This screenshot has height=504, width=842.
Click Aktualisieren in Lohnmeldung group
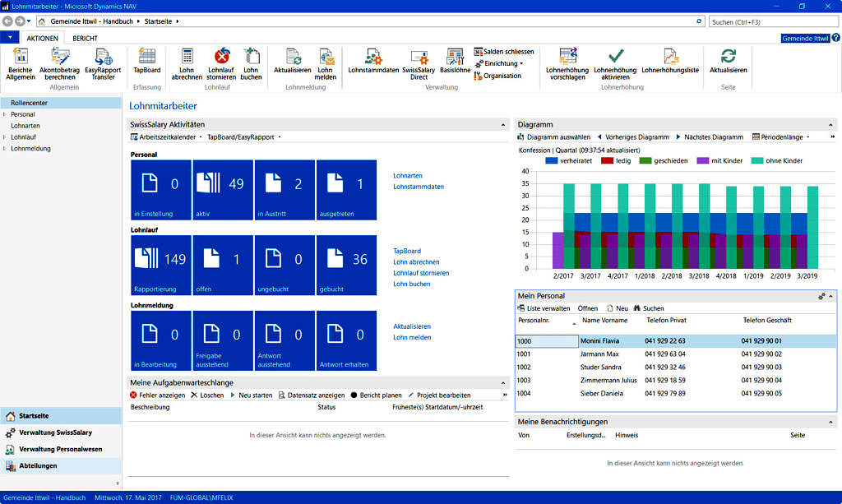click(293, 60)
